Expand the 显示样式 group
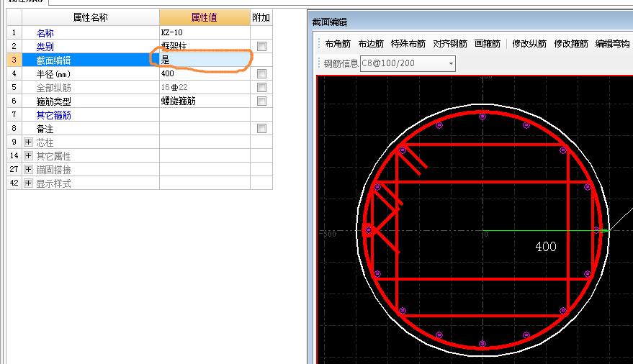 28,183
